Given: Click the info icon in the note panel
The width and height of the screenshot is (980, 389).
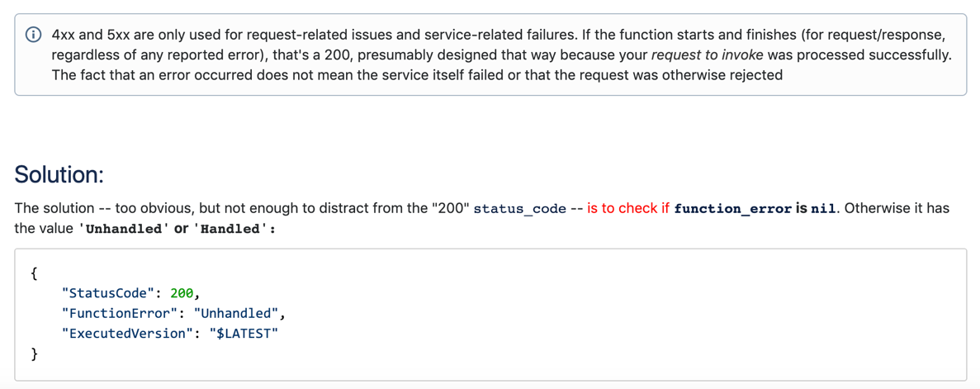Looking at the screenshot, I should (34, 36).
